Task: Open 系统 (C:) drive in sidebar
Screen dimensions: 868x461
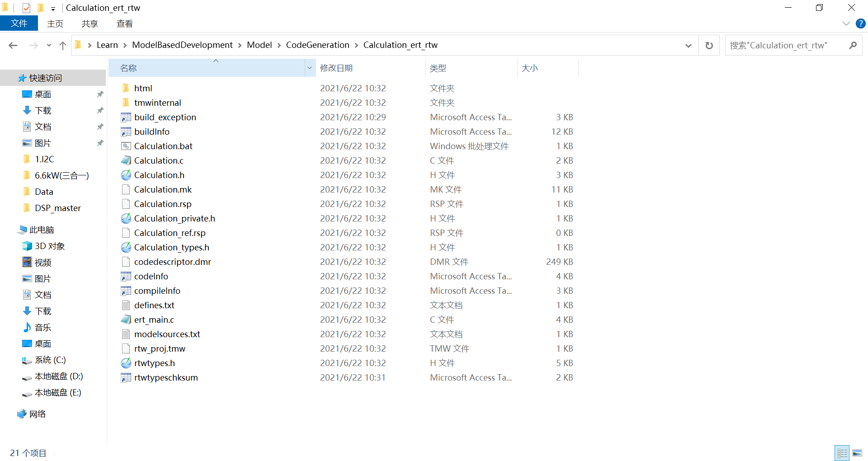Action: click(x=50, y=360)
